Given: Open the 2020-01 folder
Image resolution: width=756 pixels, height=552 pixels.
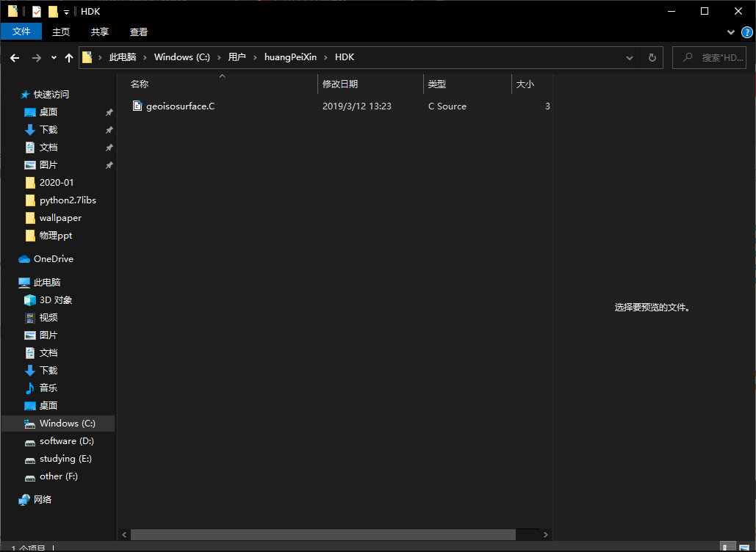Looking at the screenshot, I should coord(57,183).
